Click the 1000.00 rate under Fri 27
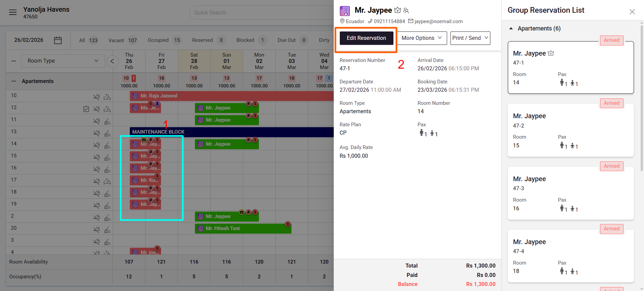 (x=162, y=86)
